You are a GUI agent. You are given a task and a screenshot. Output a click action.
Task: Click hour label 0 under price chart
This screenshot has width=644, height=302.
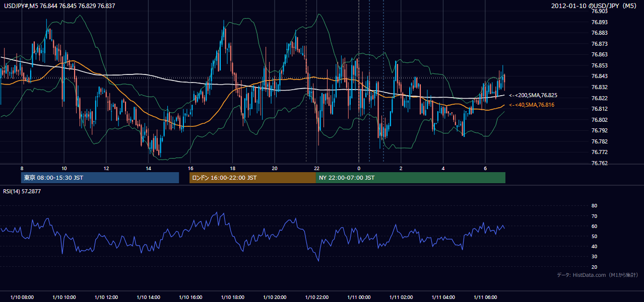click(x=359, y=168)
